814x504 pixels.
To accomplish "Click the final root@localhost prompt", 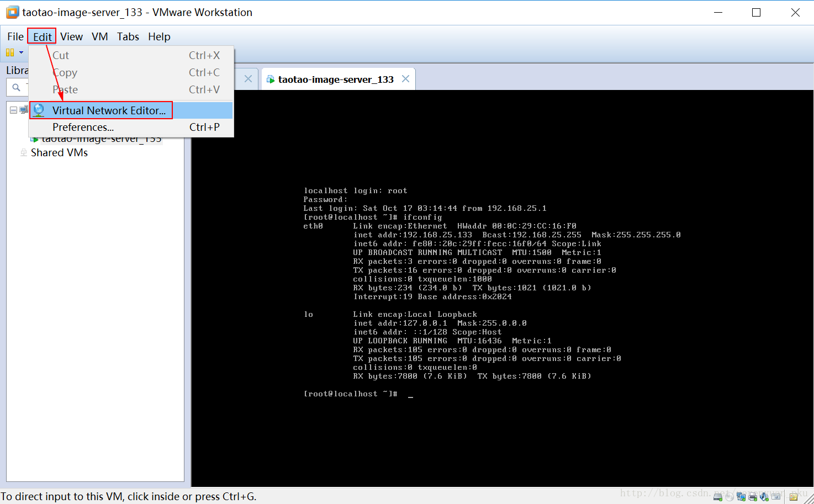I will point(351,394).
